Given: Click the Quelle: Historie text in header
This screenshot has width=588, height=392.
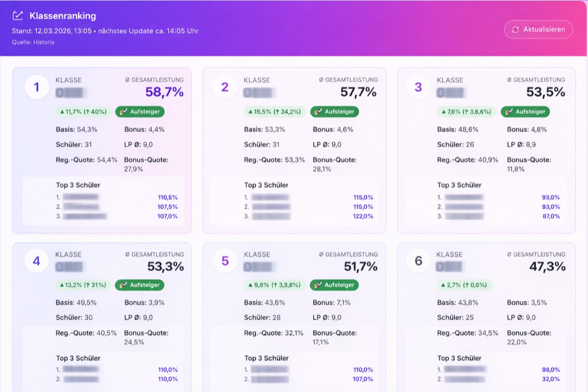Looking at the screenshot, I should pos(33,43).
